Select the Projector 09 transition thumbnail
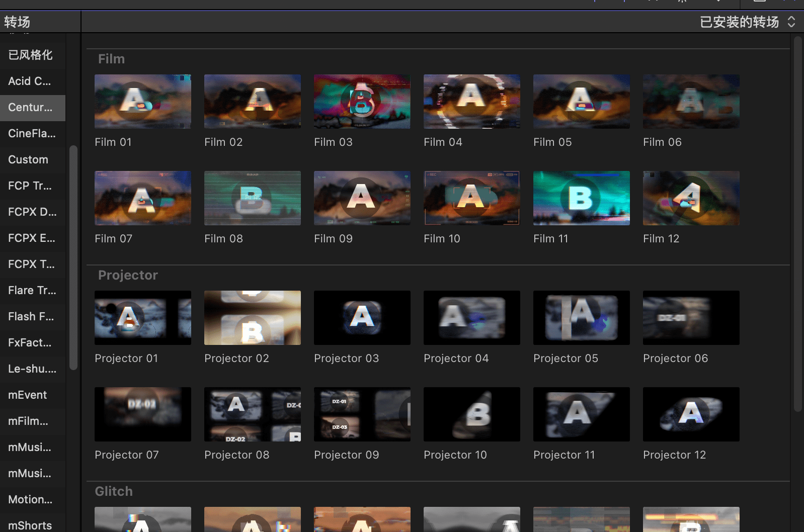The height and width of the screenshot is (532, 804). pyautogui.click(x=362, y=414)
